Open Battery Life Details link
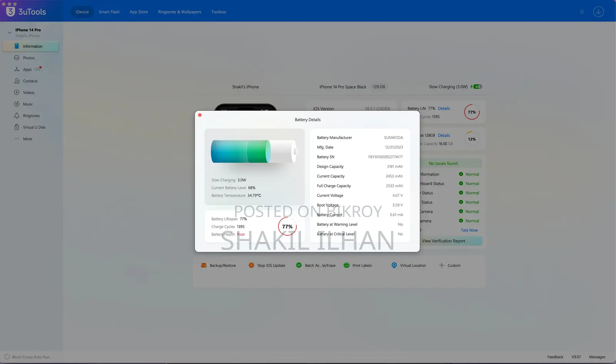The width and height of the screenshot is (616, 364). [444, 109]
